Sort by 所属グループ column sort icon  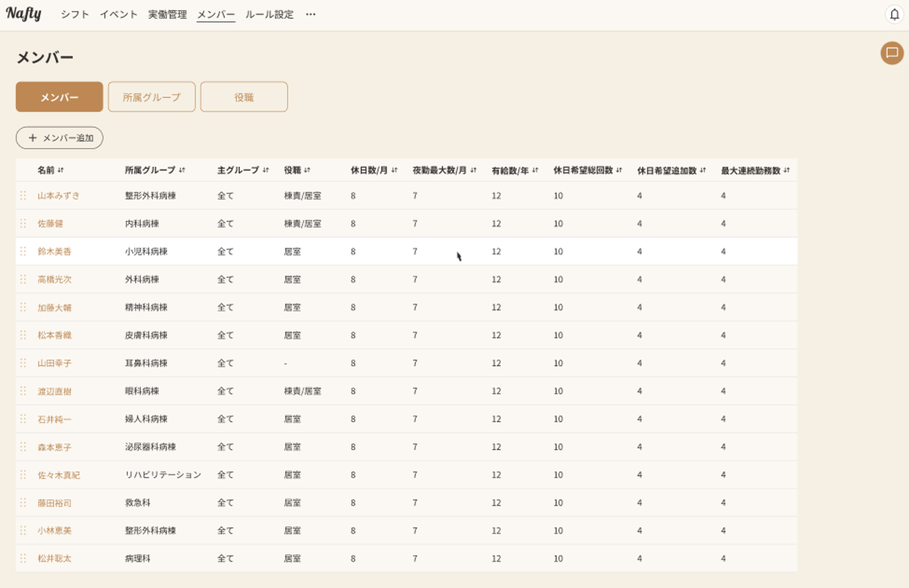(182, 170)
